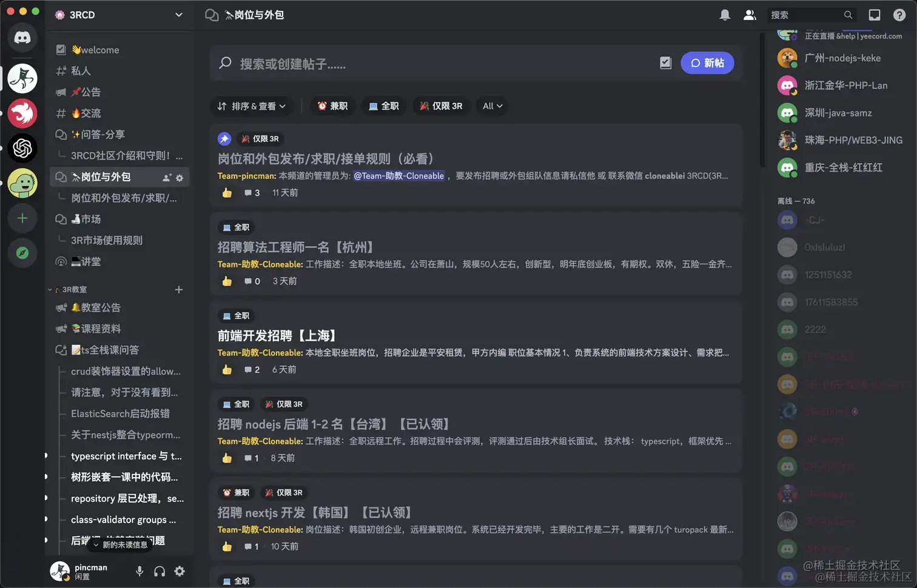This screenshot has height=588, width=917.
Task: Click the @Team-助教-Cloneable mention
Action: point(399,176)
